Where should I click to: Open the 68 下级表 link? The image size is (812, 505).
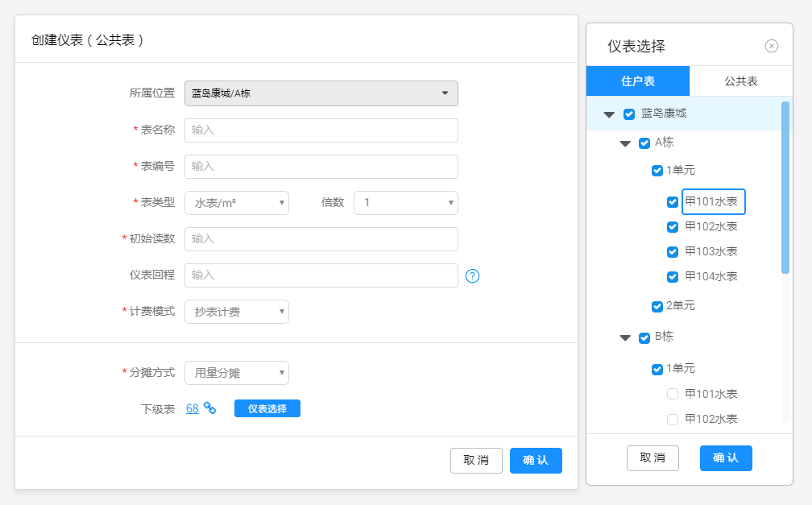tap(192, 408)
